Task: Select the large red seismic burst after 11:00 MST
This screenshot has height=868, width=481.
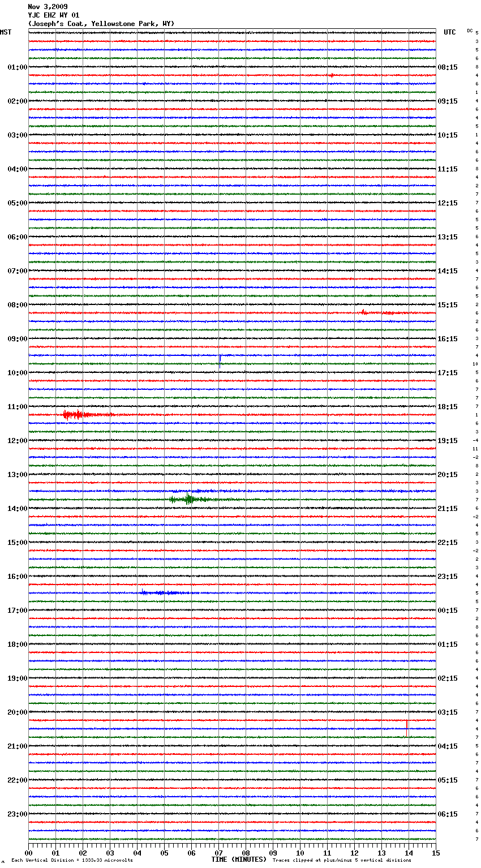Action: click(88, 415)
